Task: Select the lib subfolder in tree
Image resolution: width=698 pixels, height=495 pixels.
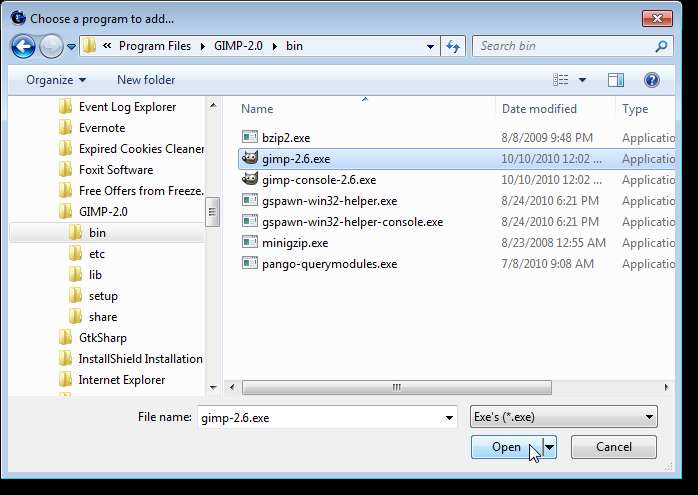Action: pyautogui.click(x=95, y=275)
